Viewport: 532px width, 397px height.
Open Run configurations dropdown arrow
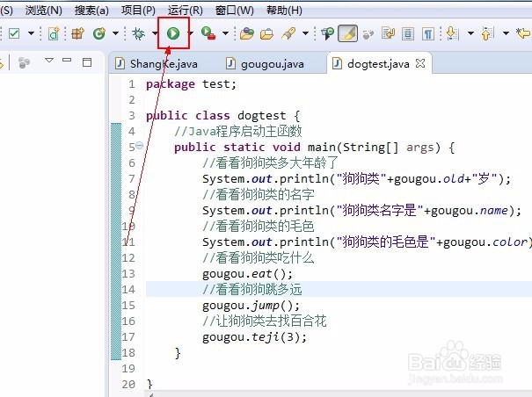pyautogui.click(x=192, y=33)
